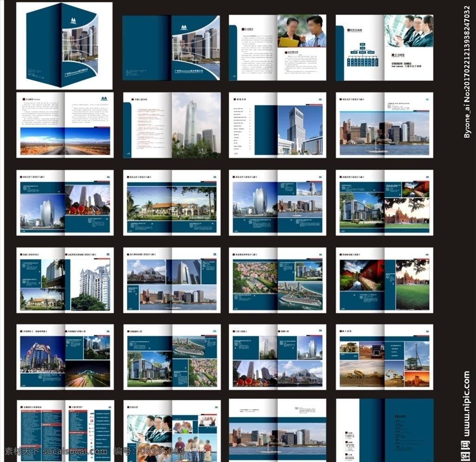Viewport: 476px width, 462px height.
Task: Select the spread with glass pyramid buildings
Action: pos(172,280)
